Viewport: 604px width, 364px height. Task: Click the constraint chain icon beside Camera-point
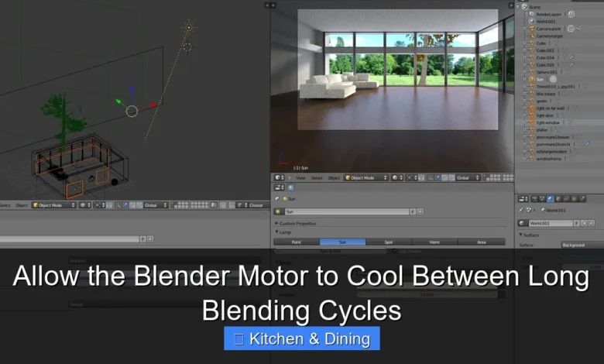[578, 29]
